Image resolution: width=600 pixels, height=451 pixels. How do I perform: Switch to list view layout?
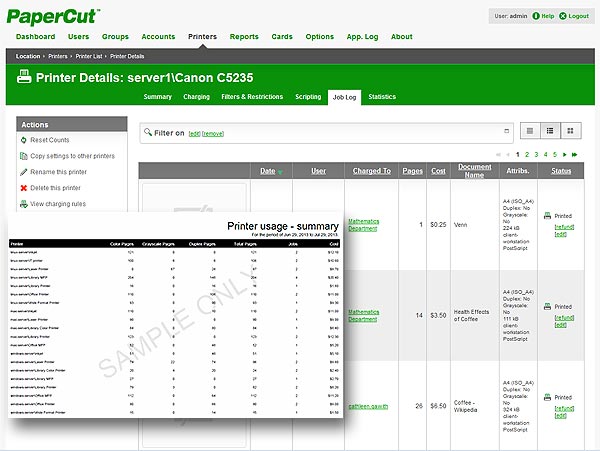[x=528, y=131]
